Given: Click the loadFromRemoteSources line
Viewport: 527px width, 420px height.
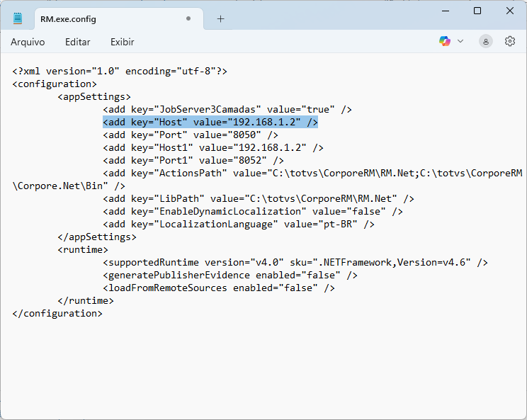Looking at the screenshot, I should coord(219,288).
